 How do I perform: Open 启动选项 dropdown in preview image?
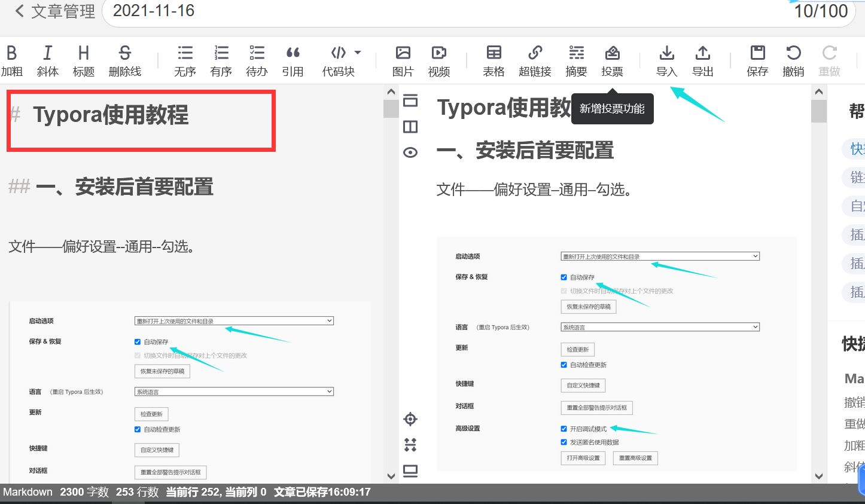(x=660, y=256)
